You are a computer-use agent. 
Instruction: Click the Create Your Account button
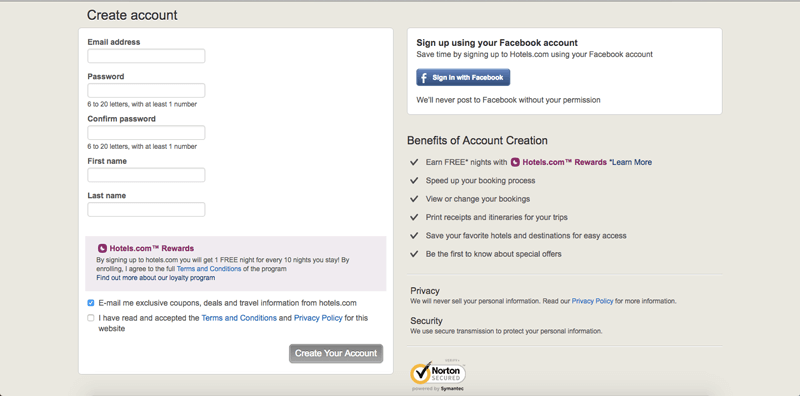coord(336,353)
